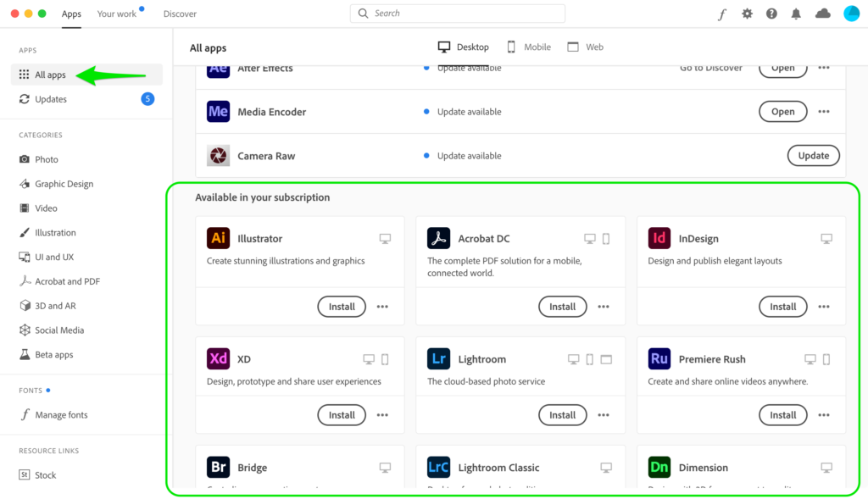Screen dimensions: 868x499
Task: Show Mobile apps tab
Action: 529,47
